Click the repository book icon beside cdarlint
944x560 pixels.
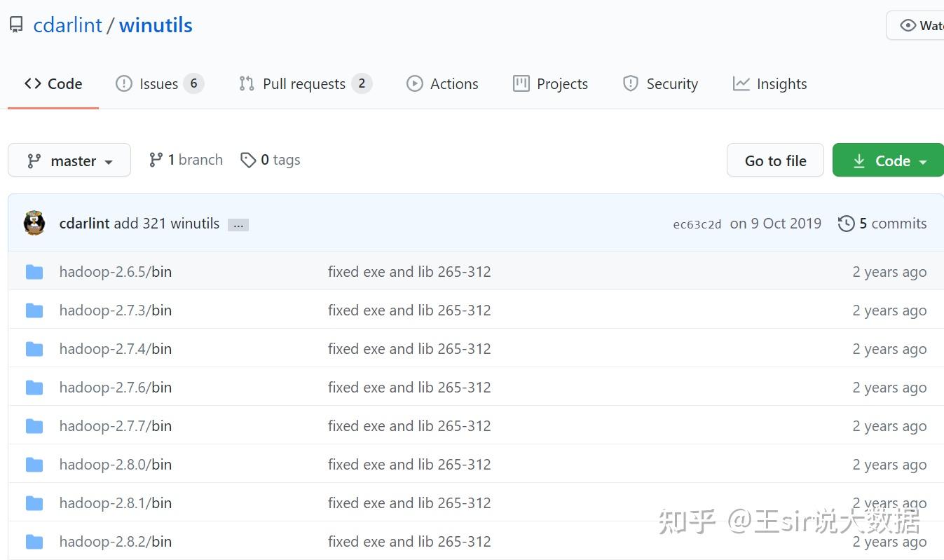click(x=15, y=24)
